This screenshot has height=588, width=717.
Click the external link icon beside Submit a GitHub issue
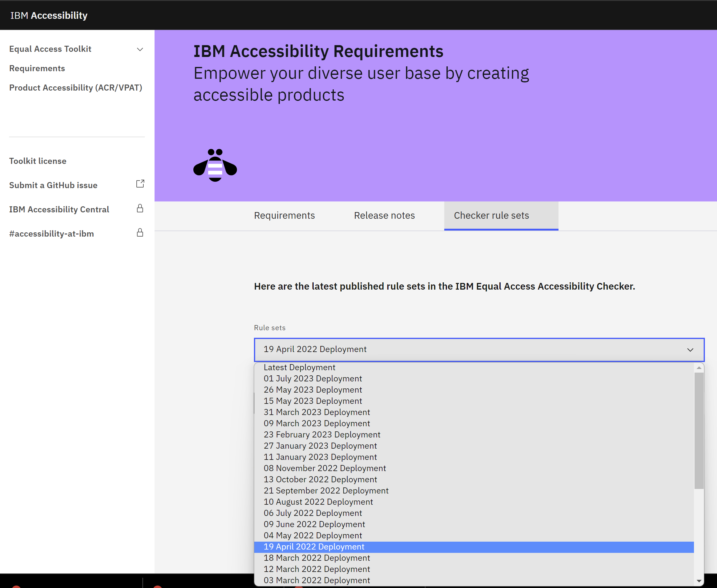[140, 184]
